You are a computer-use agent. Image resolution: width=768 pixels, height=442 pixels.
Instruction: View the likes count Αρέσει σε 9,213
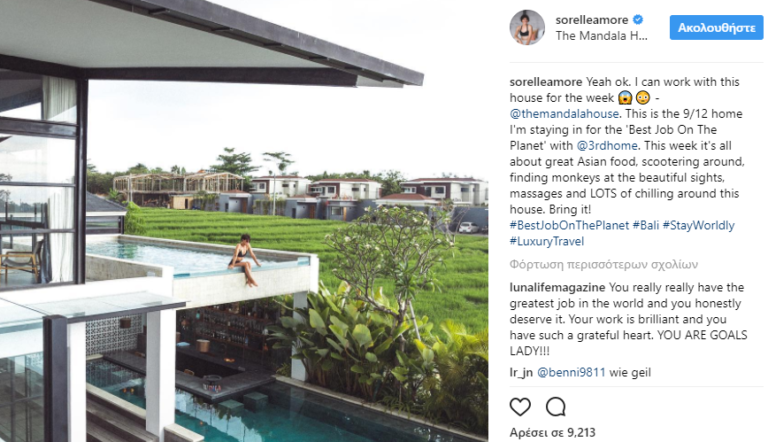tap(552, 432)
